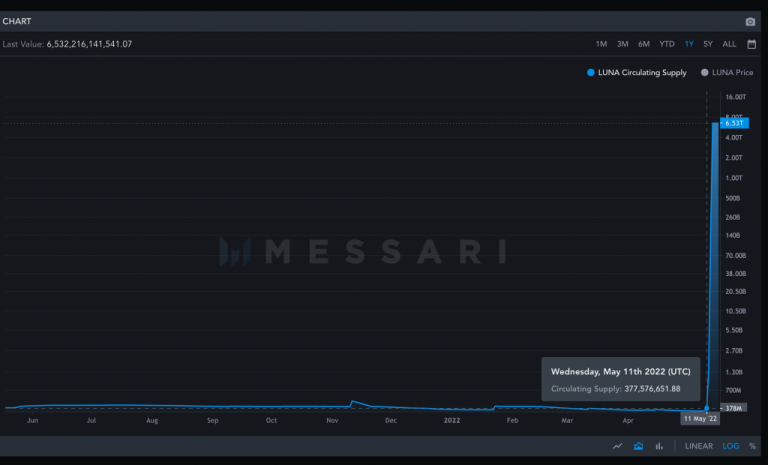Select the 1M time range

click(x=601, y=44)
